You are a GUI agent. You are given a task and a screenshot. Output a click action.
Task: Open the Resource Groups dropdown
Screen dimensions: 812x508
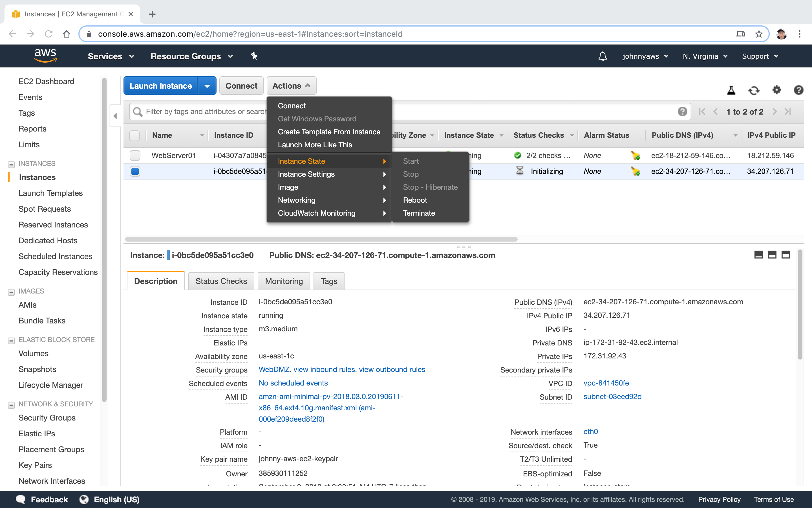192,56
